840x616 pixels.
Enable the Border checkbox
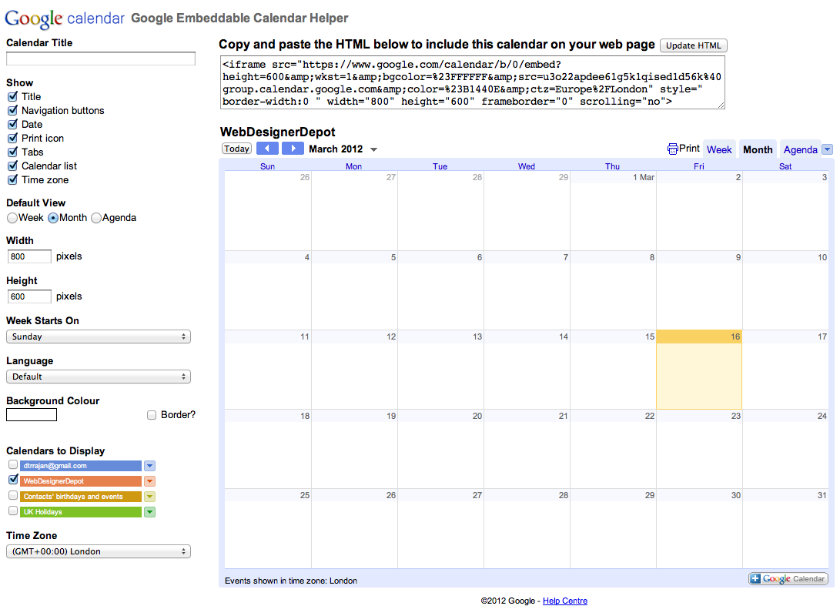coord(152,415)
